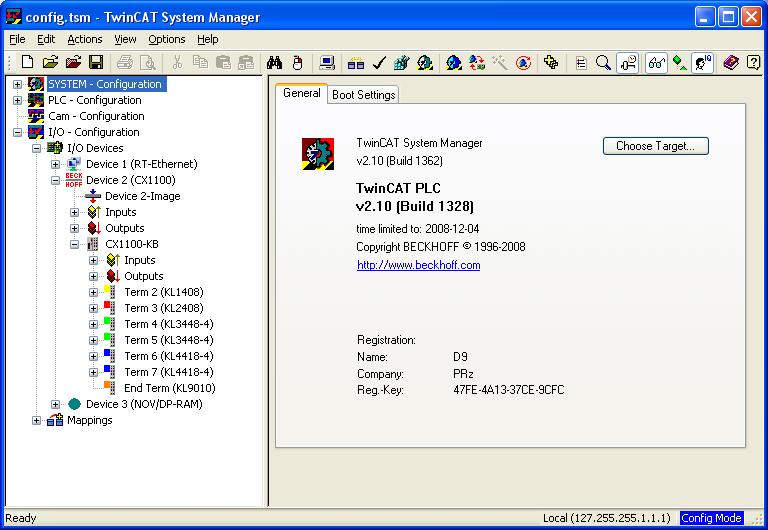Open the Actions menu
Viewport: 768px width, 530px height.
pos(85,39)
